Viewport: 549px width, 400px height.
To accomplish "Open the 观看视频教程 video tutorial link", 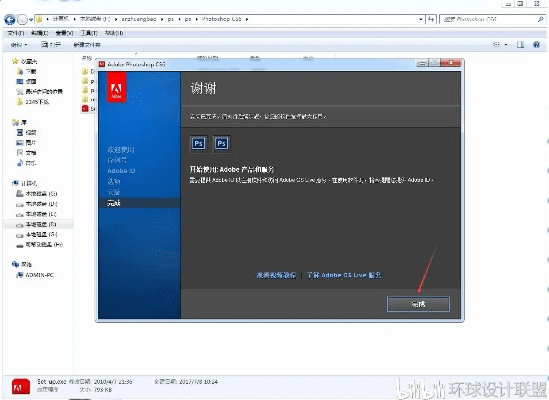I will point(276,275).
